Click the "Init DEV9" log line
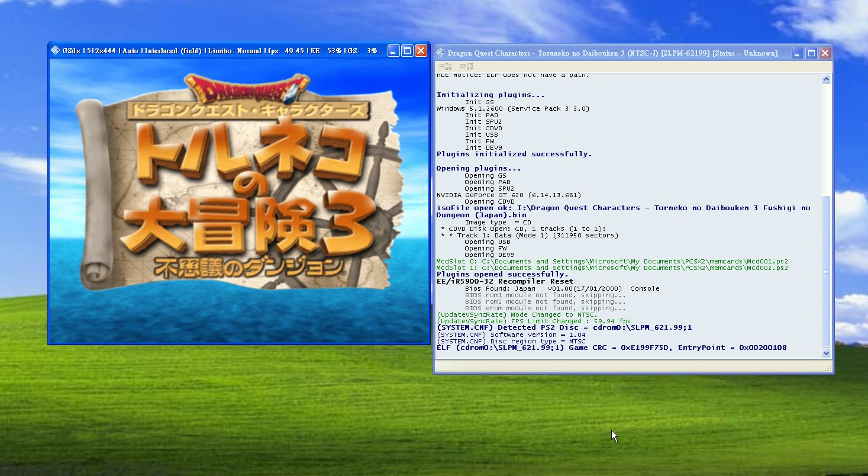Screen dimensions: 868x476 click(x=483, y=148)
